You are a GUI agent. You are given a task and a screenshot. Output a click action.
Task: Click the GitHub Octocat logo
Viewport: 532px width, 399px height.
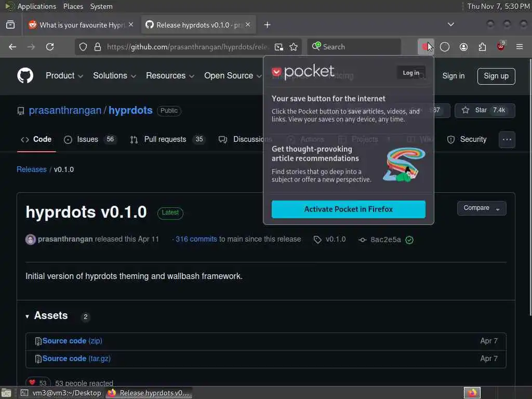(25, 75)
